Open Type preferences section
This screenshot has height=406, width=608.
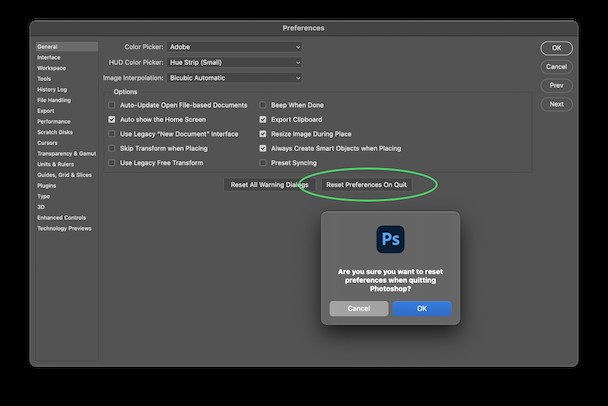[43, 196]
